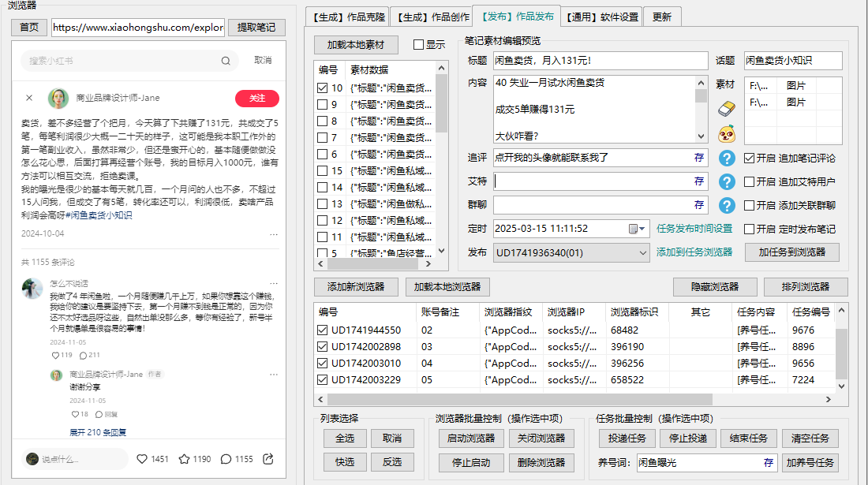Open calendar icon in 定时 date field
This screenshot has height=485, width=868.
pos(633,229)
